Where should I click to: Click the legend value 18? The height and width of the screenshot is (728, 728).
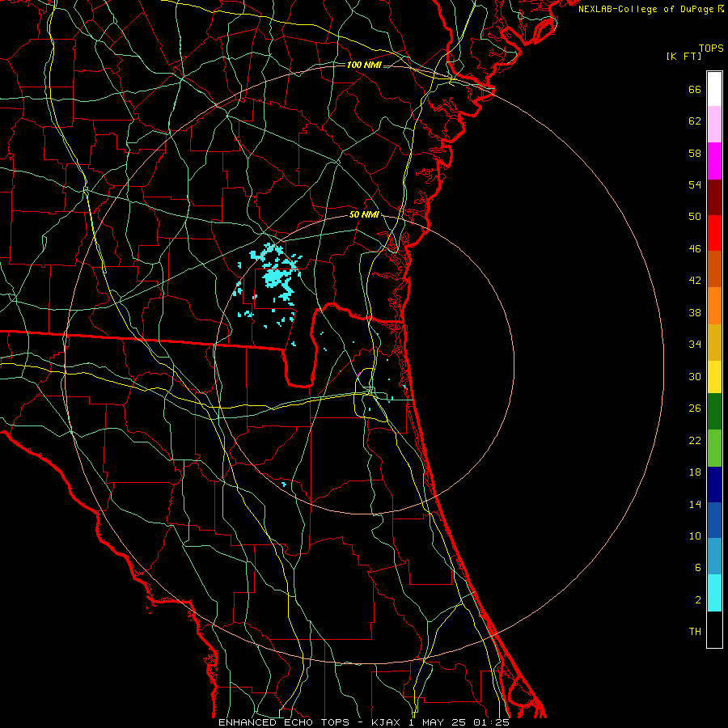[x=695, y=472]
